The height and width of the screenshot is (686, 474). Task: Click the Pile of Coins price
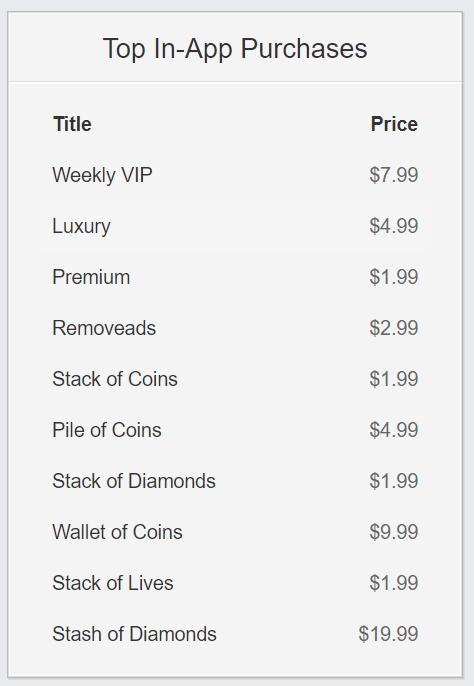393,430
